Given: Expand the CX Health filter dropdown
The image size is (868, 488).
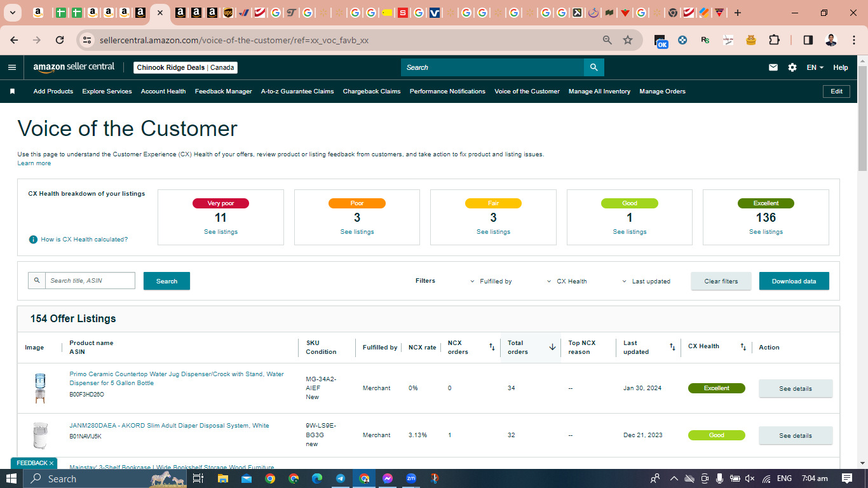Looking at the screenshot, I should 566,281.
